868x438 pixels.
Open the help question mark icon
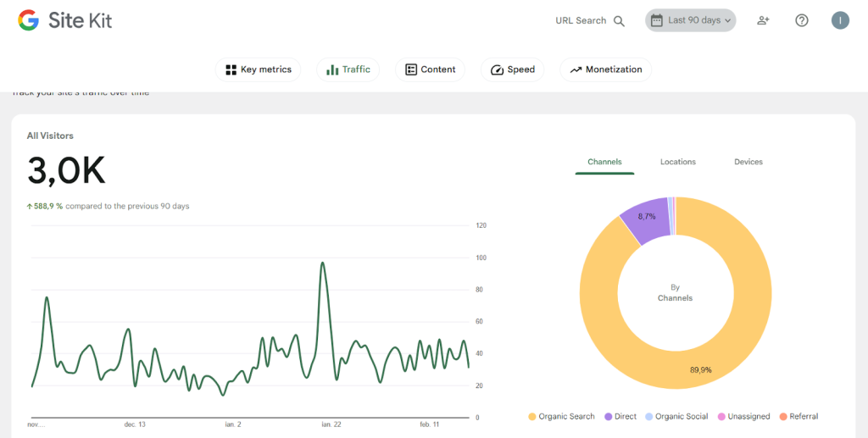(x=802, y=20)
